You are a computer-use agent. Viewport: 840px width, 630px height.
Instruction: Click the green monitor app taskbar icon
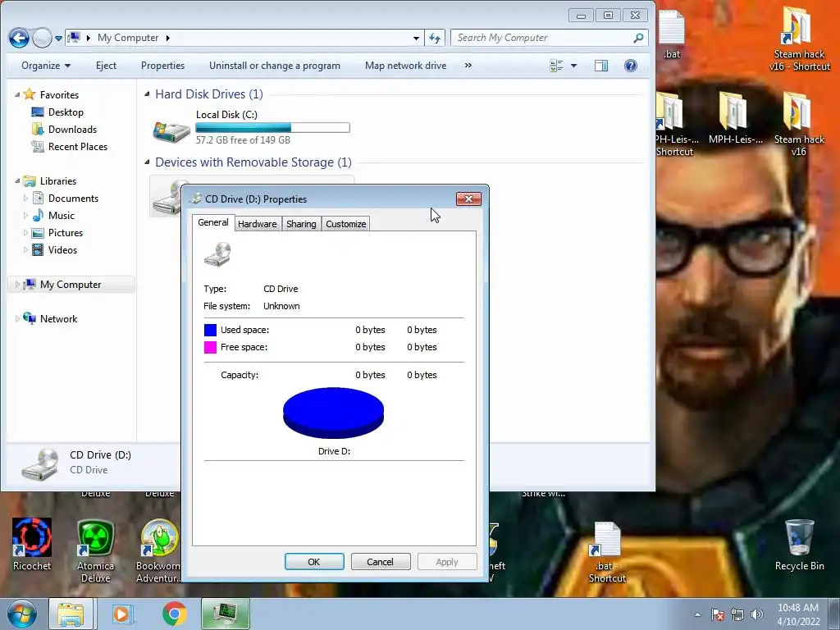(226, 614)
